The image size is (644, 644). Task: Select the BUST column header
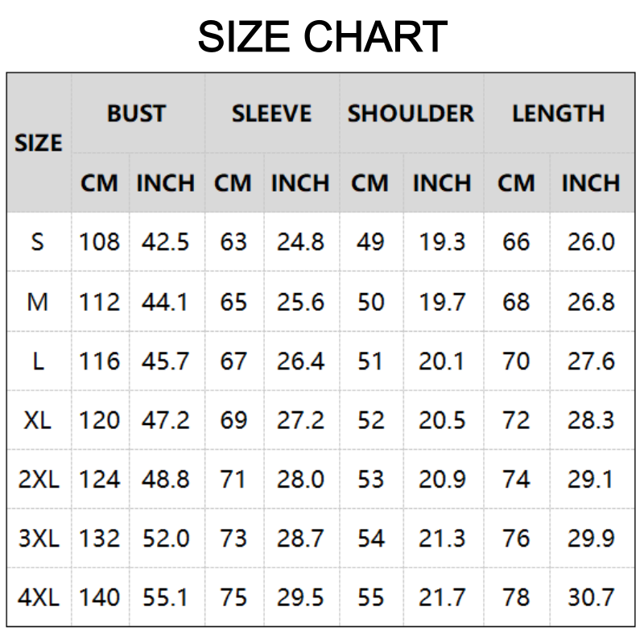[x=137, y=114]
